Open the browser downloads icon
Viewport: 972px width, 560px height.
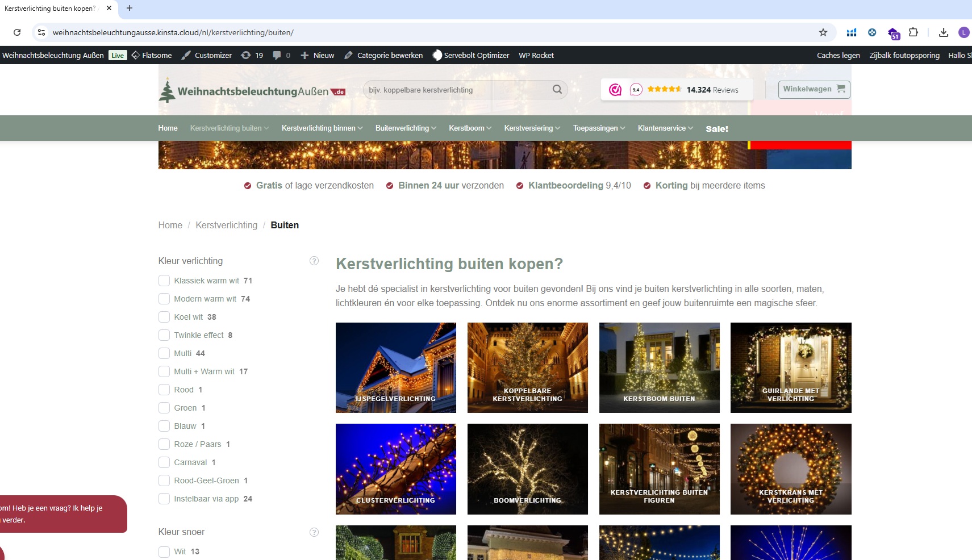(x=943, y=32)
